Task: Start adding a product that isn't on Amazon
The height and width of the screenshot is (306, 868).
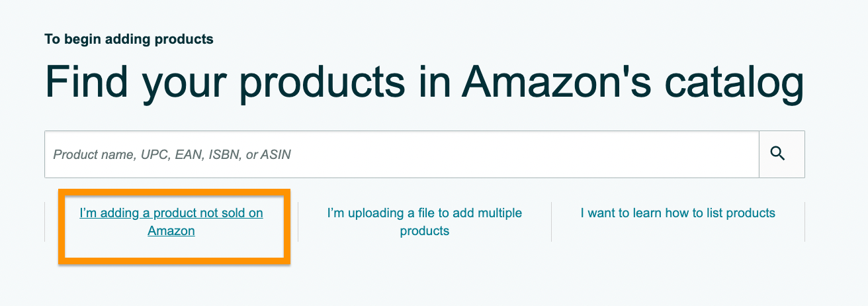Action: pyautogui.click(x=171, y=222)
